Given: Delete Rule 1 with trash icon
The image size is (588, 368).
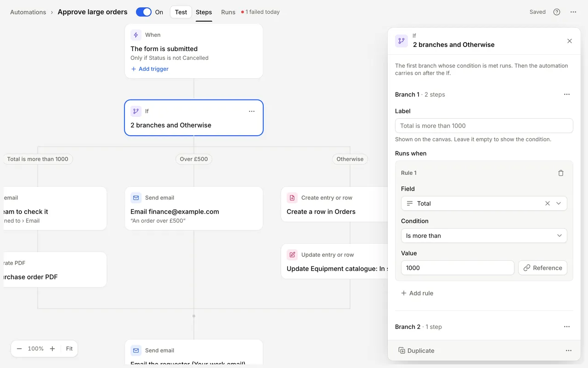Looking at the screenshot, I should (x=561, y=173).
